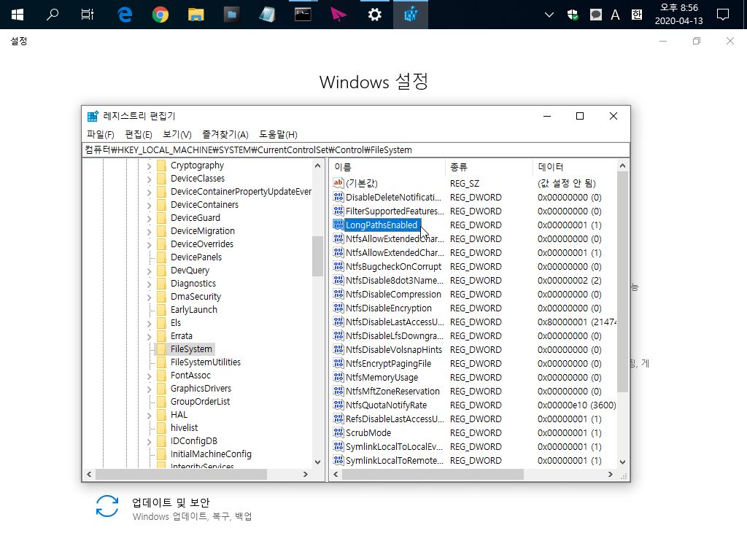Show hidden tray icons chevron

pyautogui.click(x=549, y=15)
